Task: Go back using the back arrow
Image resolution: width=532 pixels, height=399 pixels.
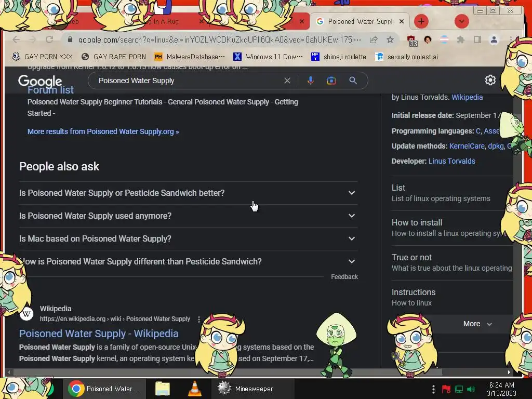Action: coord(16,39)
